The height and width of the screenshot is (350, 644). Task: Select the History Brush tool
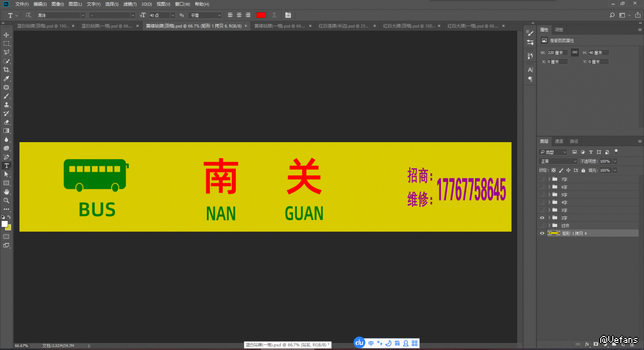coord(7,113)
